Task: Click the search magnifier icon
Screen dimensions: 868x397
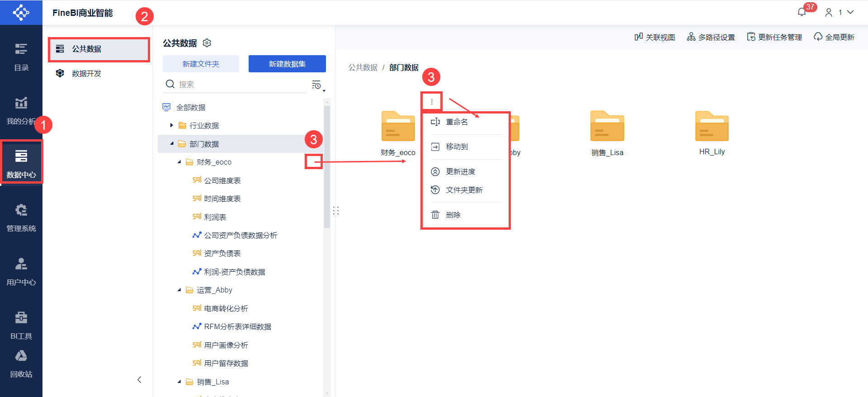Action: tap(170, 84)
